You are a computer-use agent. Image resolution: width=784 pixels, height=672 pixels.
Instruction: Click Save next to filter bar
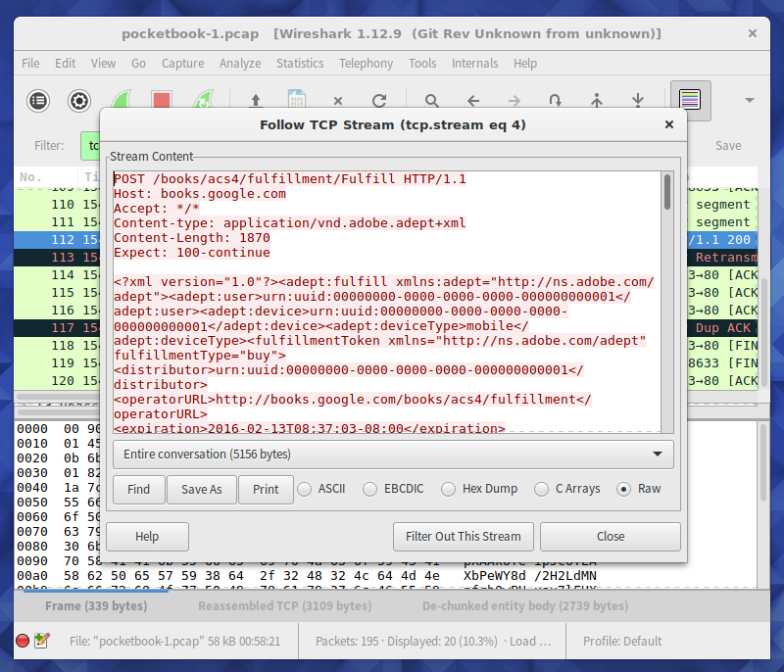[x=728, y=145]
